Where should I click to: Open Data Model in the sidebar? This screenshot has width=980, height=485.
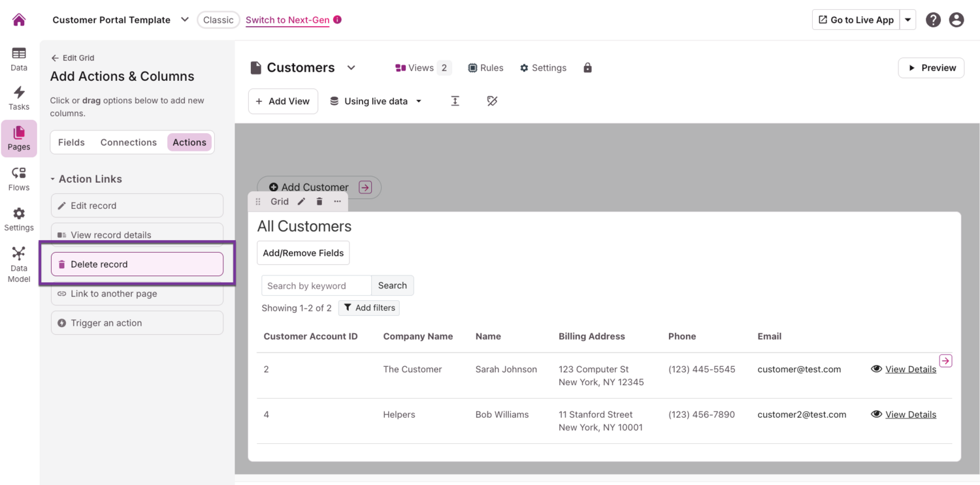tap(19, 264)
